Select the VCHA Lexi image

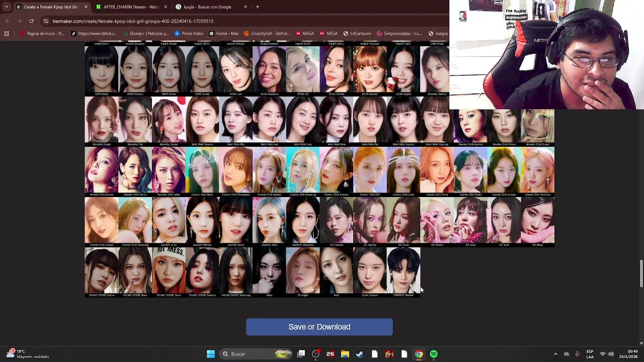tap(235, 71)
